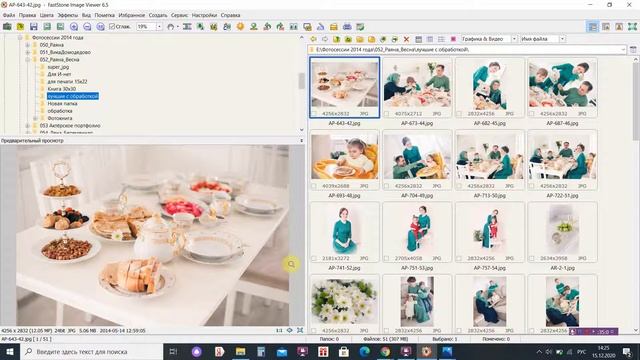Select the leftmost browser layout icon top-right
The height and width of the screenshot is (360, 640).
(593, 27)
